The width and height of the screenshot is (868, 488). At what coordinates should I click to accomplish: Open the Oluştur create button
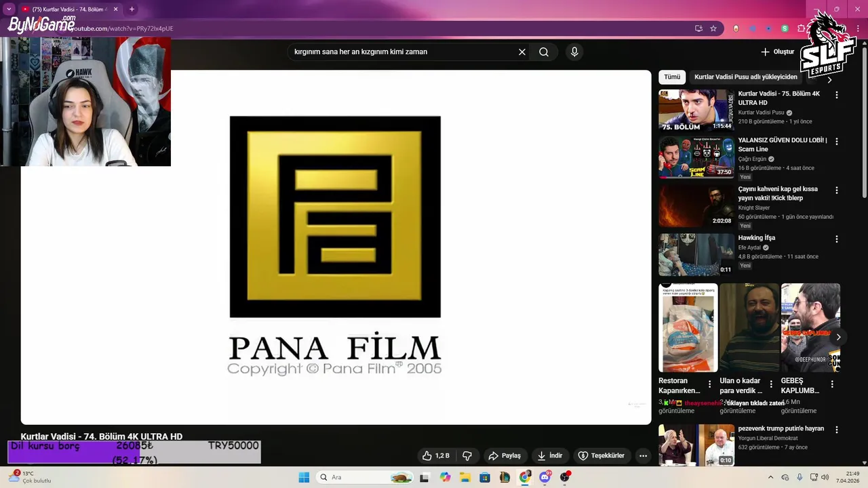(x=777, y=52)
